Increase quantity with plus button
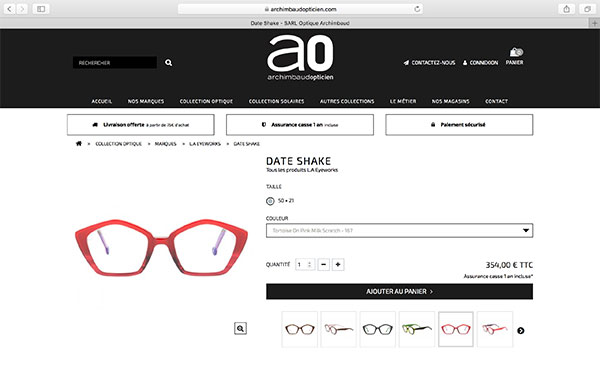Screen dimensions: 600x375 (338, 264)
